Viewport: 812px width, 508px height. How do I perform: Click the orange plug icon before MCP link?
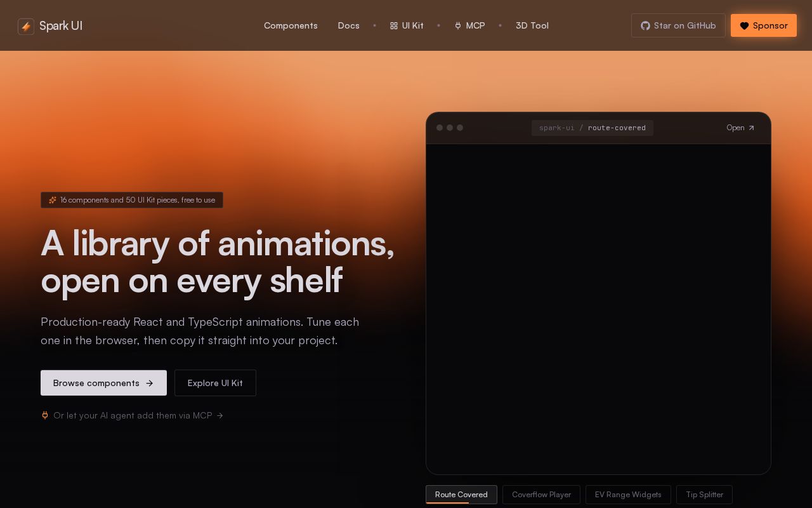tap(45, 415)
